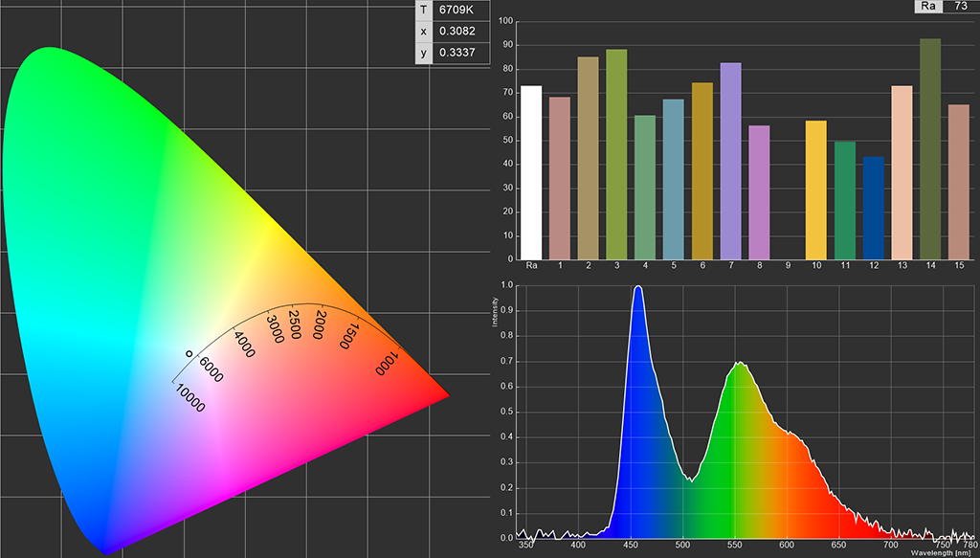Click the 550 wavelength axis tick label
Viewport: 980px width, 558px height.
click(x=735, y=545)
